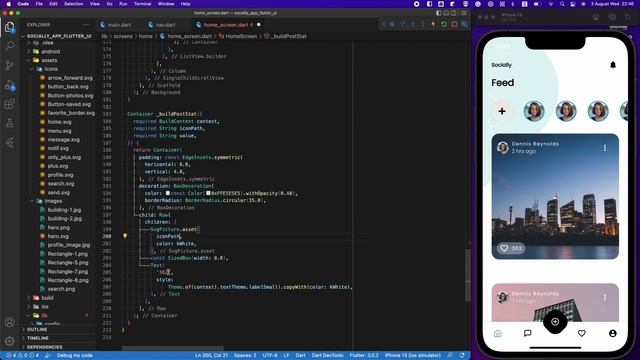The height and width of the screenshot is (360, 640).
Task: Expand the TIMELINE section
Action: pos(38,338)
